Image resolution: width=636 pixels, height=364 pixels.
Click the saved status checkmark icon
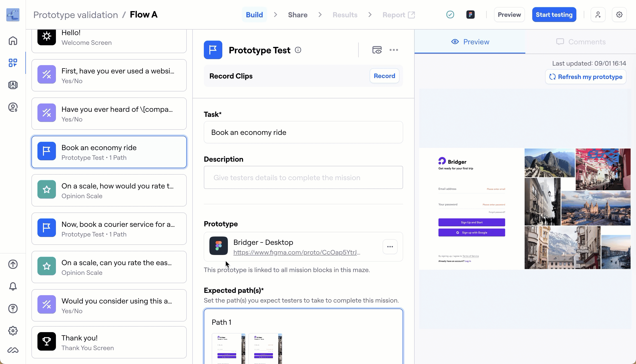coord(450,15)
